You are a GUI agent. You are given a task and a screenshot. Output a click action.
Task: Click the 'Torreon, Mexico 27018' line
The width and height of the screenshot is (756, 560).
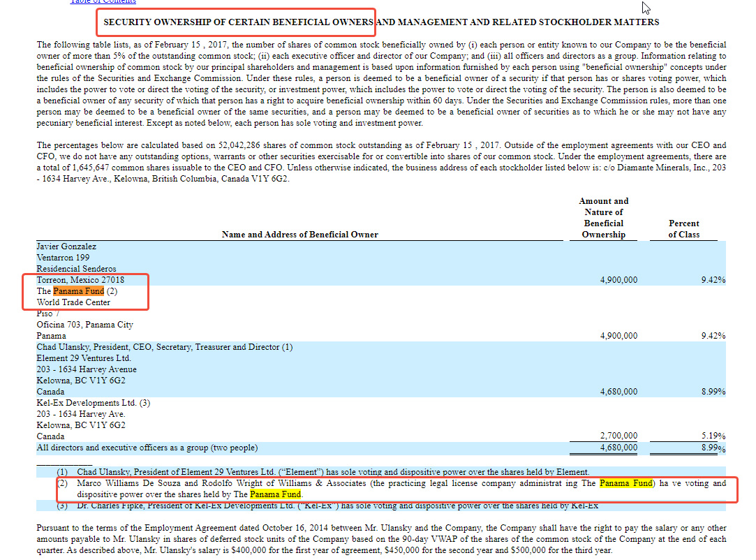pos(80,280)
